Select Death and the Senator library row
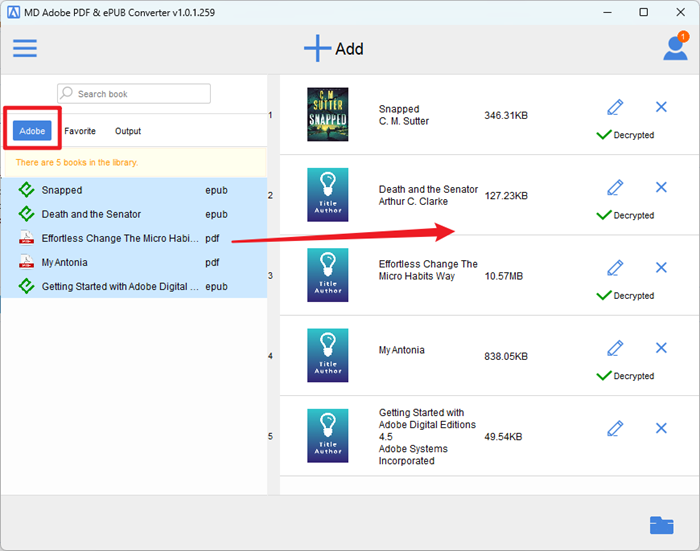 (134, 214)
